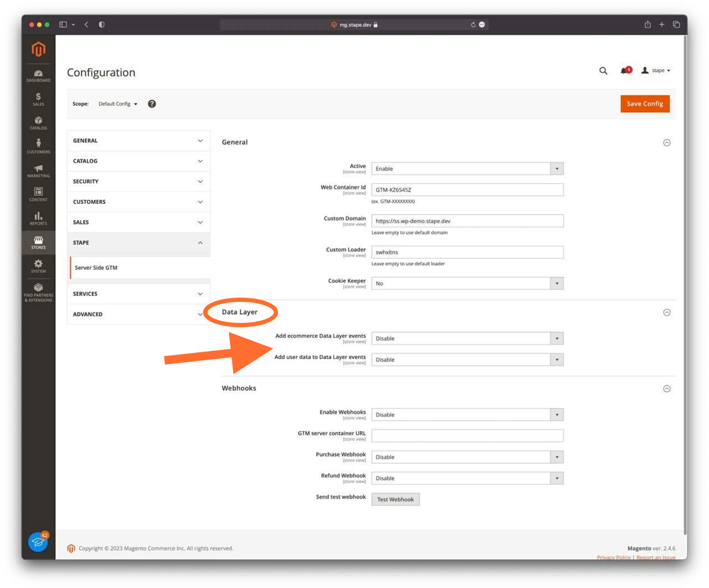Click the Test Webhook button
The height and width of the screenshot is (588, 709).
pyautogui.click(x=395, y=499)
